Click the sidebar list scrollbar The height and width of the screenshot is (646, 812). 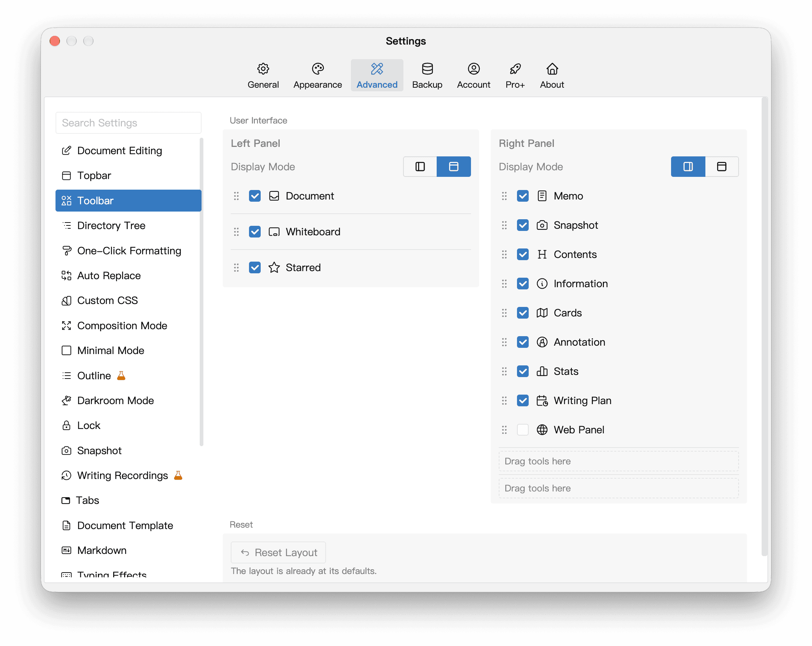pyautogui.click(x=202, y=292)
